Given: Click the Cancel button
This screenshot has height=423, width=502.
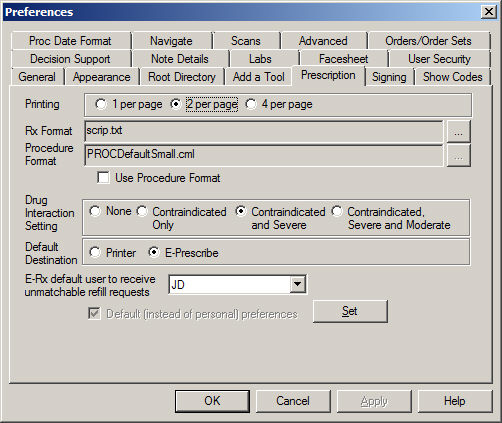Looking at the screenshot, I should coord(293,401).
